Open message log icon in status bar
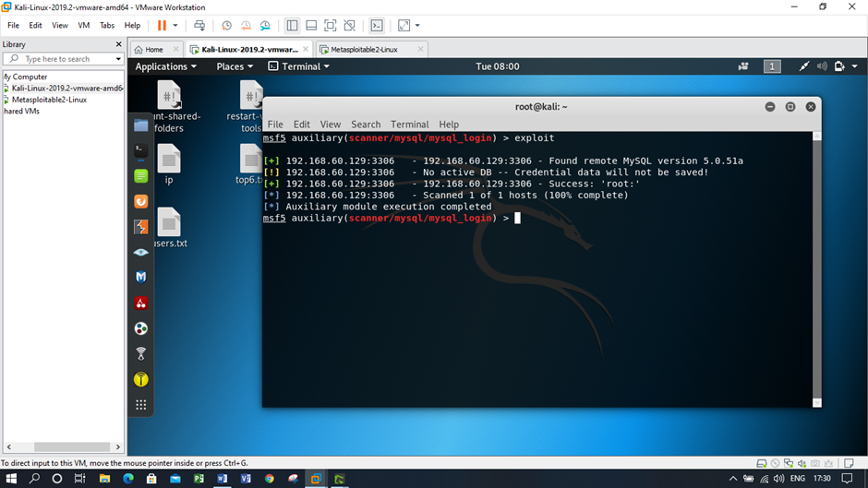The image size is (868, 488). [849, 463]
